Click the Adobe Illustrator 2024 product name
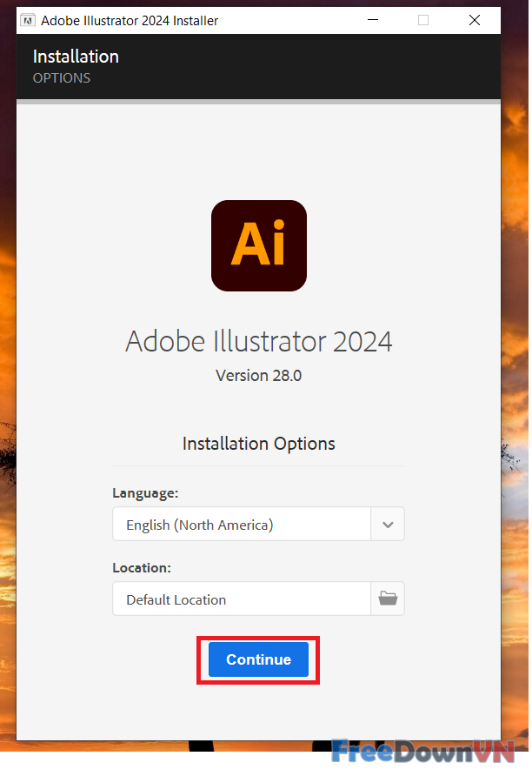532x776 pixels. coord(259,340)
